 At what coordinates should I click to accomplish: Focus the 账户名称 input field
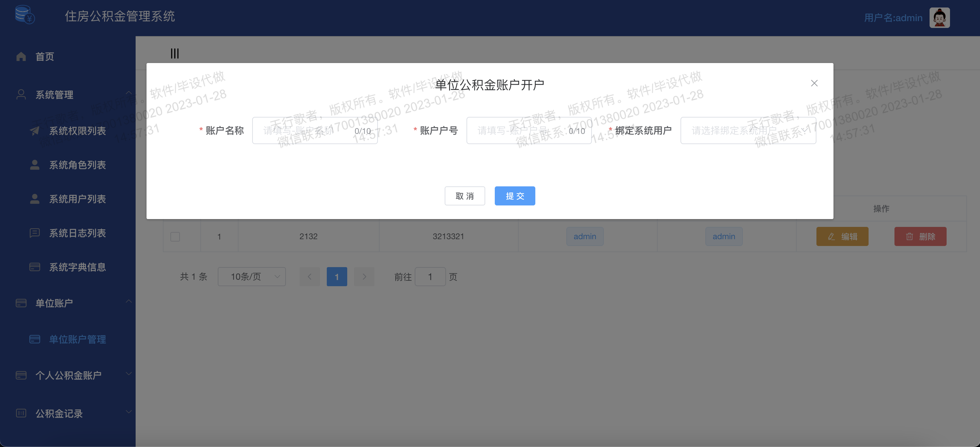pos(315,130)
